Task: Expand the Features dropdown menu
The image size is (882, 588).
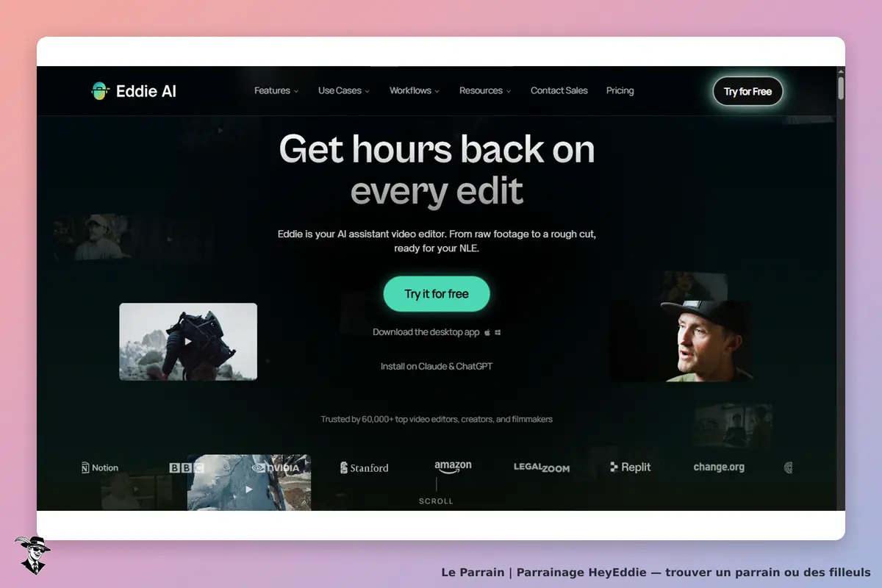Action: point(276,90)
